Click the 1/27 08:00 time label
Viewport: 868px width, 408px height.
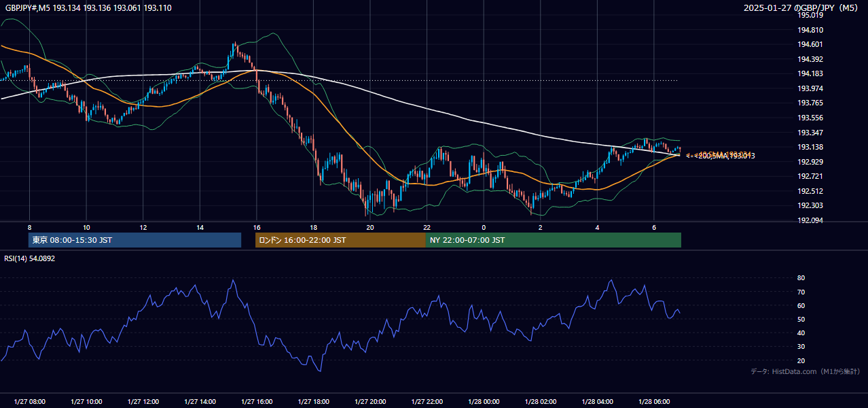(29, 402)
